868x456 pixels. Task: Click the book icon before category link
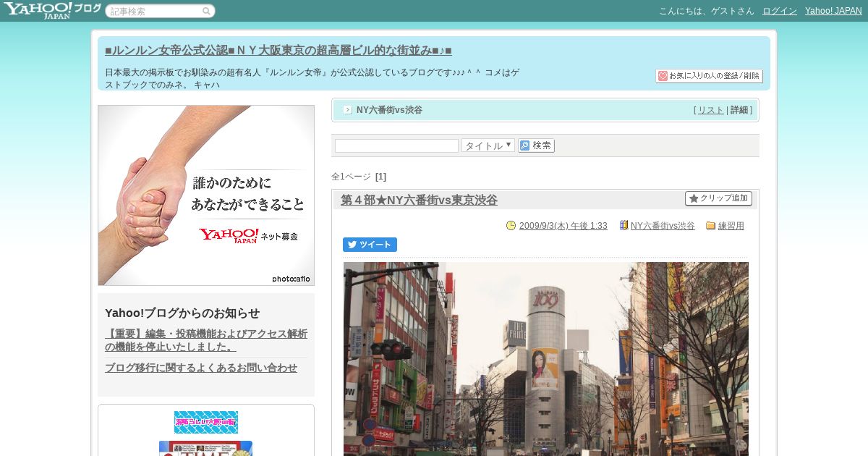[x=624, y=226]
